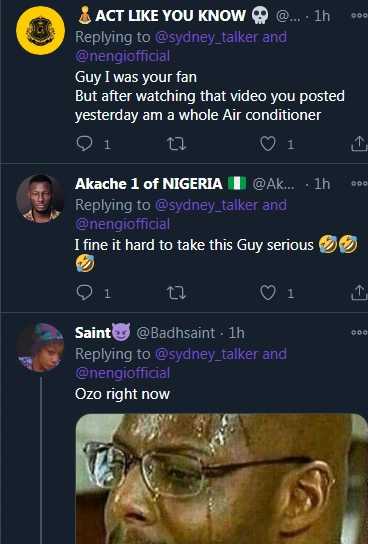Share the Akache 1 of NIGERIA tweet
The image size is (368, 544).
(359, 292)
